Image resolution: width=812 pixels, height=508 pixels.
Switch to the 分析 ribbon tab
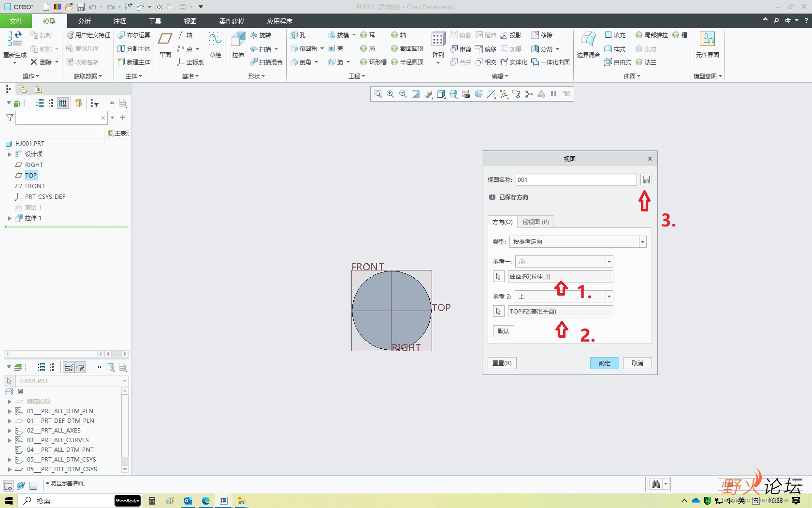[x=85, y=21]
